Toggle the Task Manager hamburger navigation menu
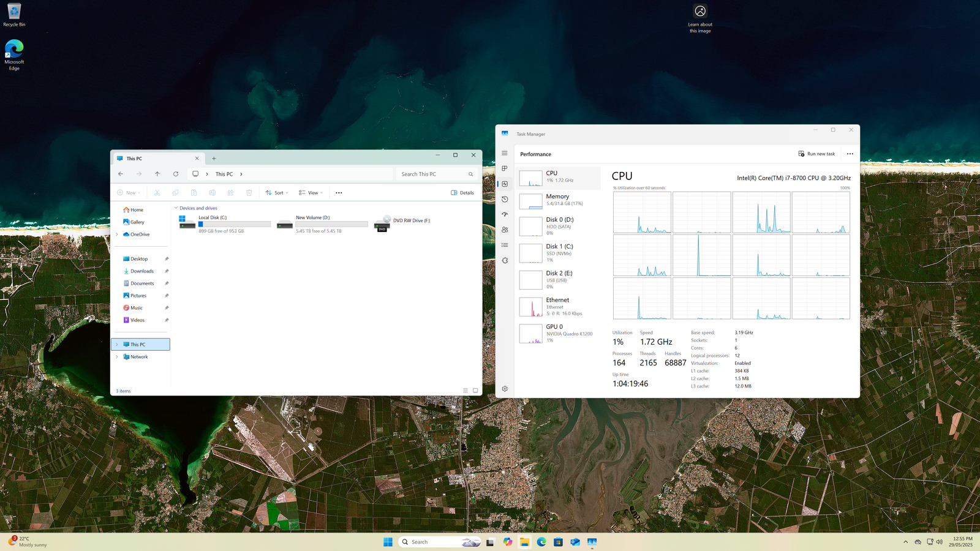 505,153
